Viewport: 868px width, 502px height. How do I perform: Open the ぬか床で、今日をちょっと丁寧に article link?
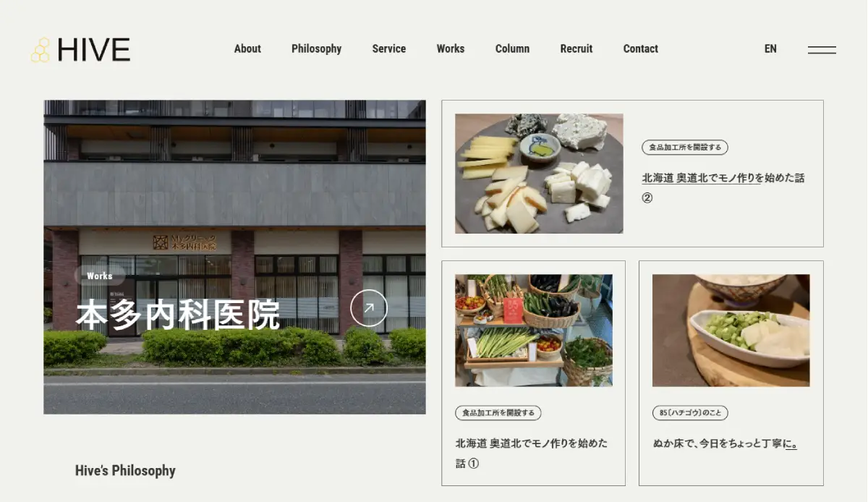[x=724, y=443]
